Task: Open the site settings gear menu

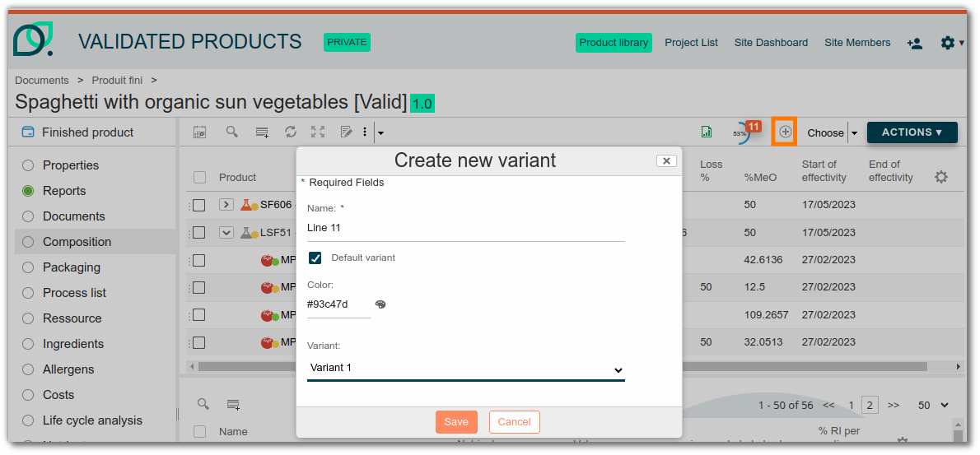Action: (x=951, y=43)
